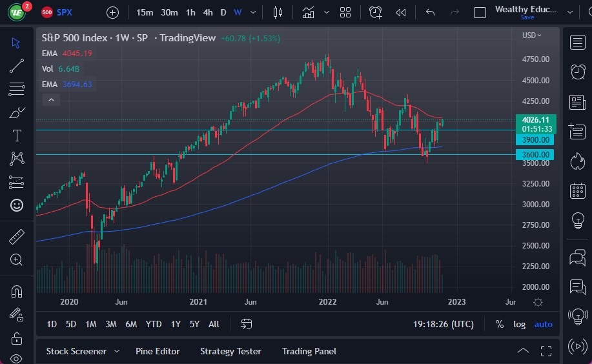
Task: Collapse the indicator legend chevron
Action: click(x=50, y=99)
